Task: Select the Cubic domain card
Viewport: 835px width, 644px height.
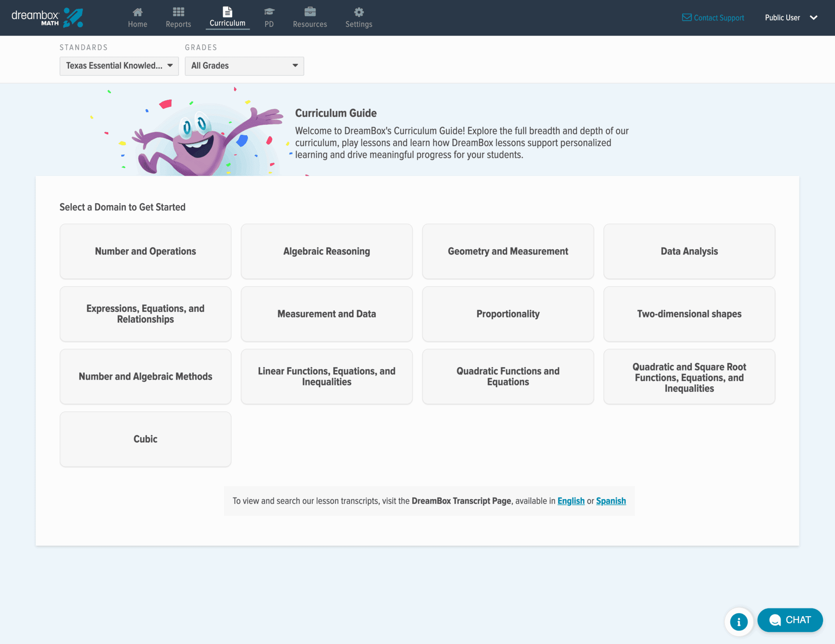Action: pyautogui.click(x=145, y=439)
